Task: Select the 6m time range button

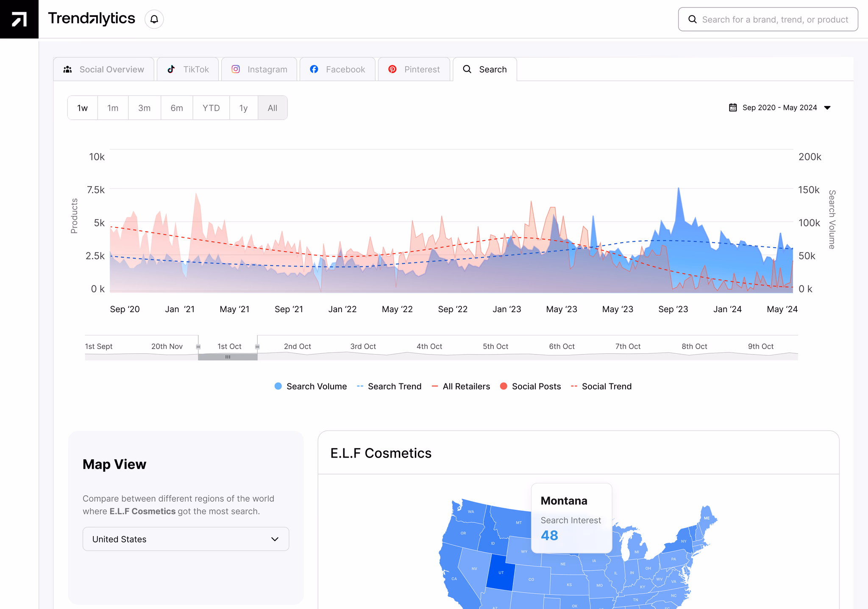Action: tap(177, 108)
